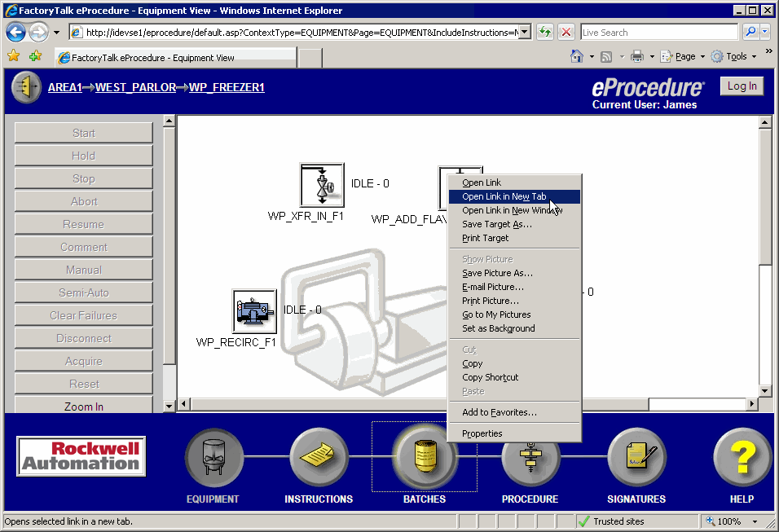This screenshot has width=779, height=532.
Task: Click the Print icon in command bar
Action: (637, 57)
